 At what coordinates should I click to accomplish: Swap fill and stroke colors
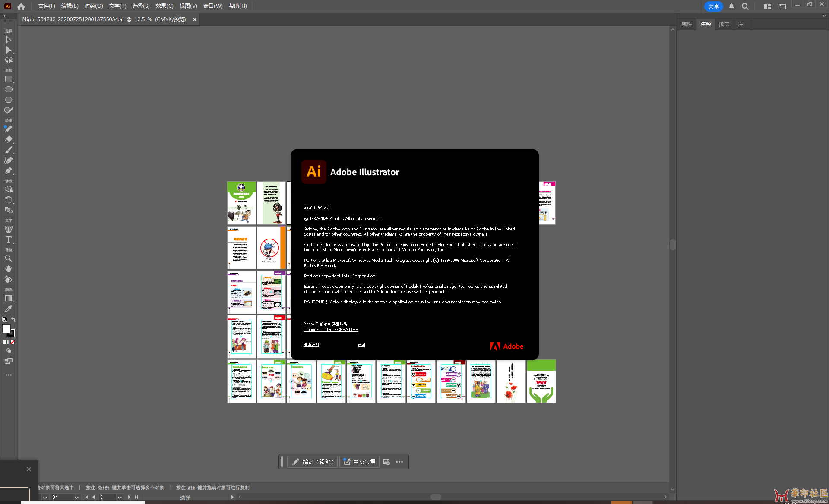coord(13,319)
